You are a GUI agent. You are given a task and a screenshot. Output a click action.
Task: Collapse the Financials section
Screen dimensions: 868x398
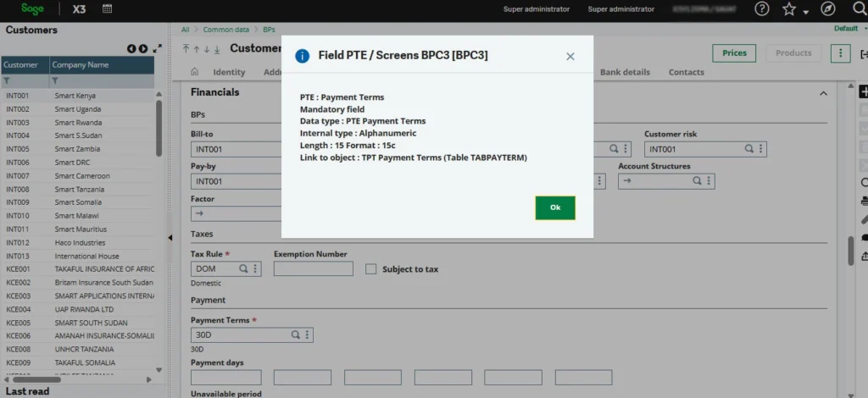[823, 93]
